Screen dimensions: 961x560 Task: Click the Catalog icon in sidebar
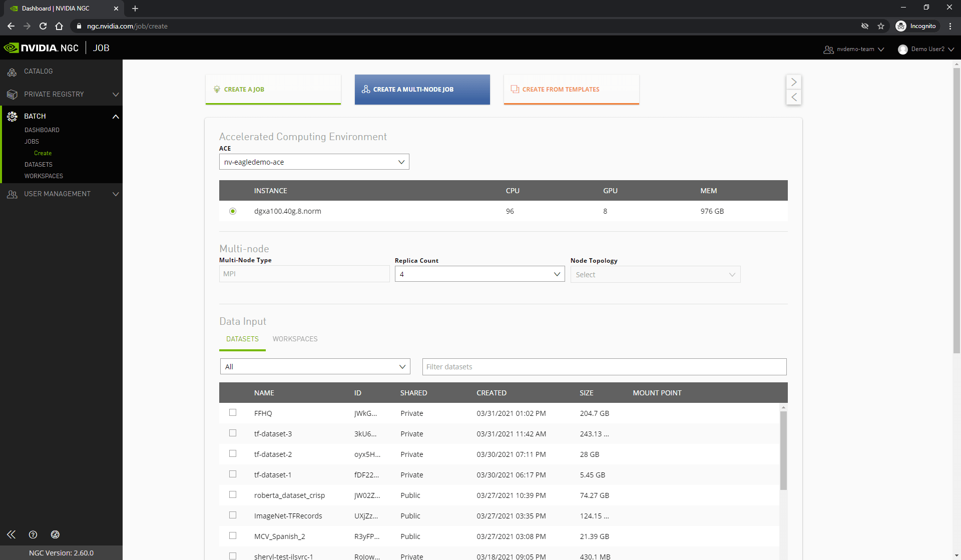pyautogui.click(x=12, y=72)
